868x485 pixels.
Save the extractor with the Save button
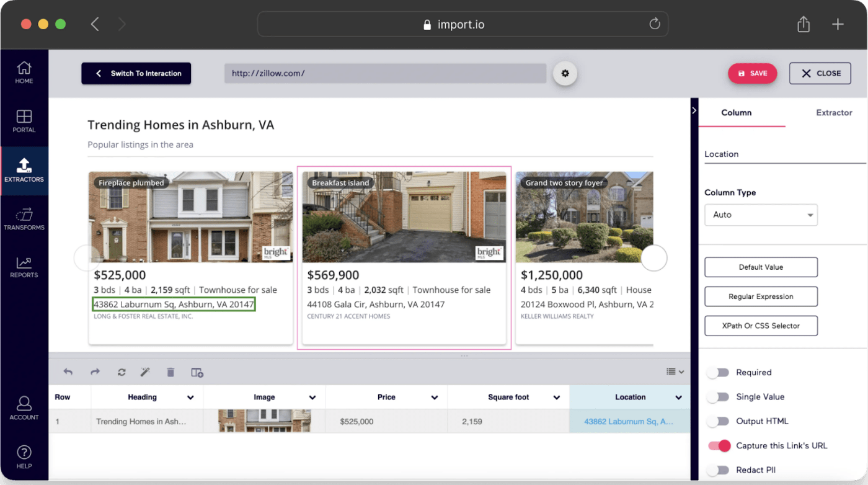click(752, 73)
